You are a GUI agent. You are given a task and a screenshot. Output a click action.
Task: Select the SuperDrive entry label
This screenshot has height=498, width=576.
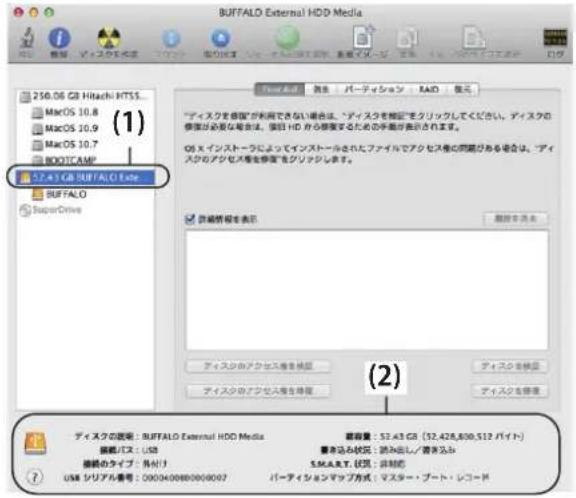[x=57, y=210]
